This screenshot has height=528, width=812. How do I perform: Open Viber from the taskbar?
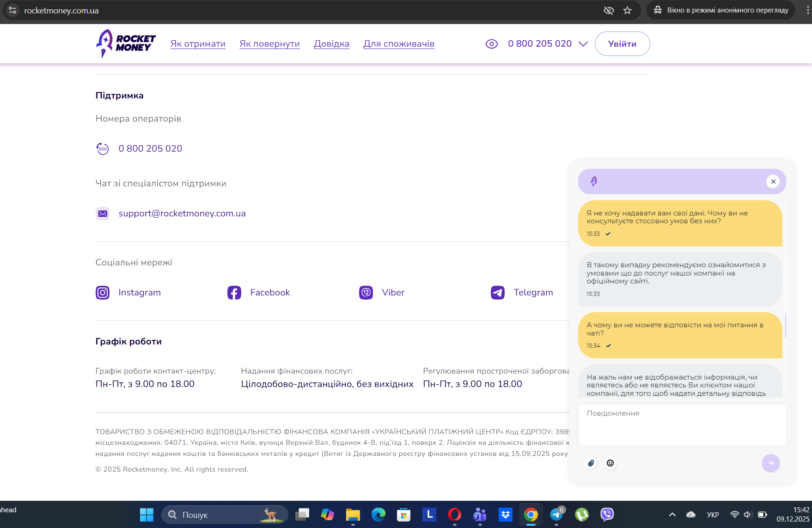point(607,515)
